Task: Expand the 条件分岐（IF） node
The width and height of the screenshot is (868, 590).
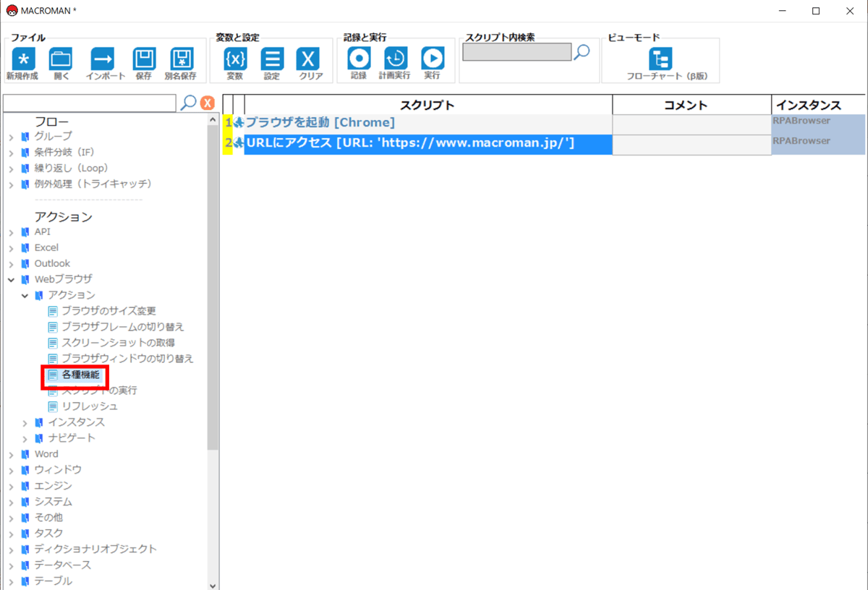Action: tap(12, 153)
